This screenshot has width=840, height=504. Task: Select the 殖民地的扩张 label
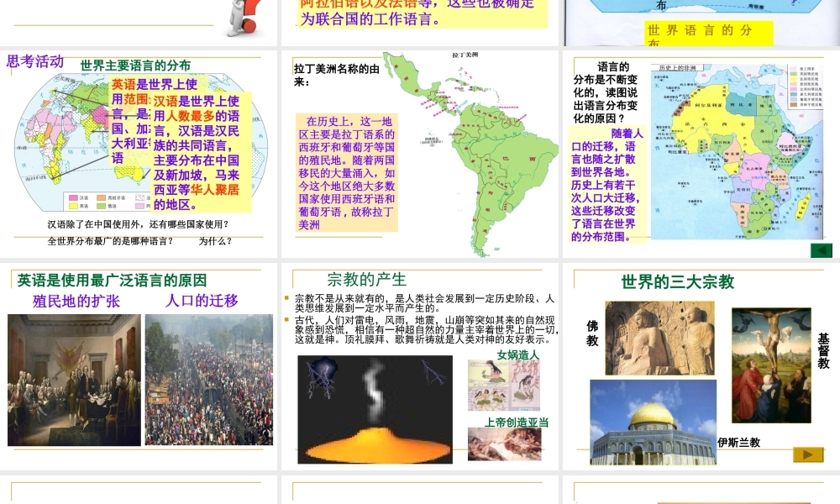pos(76,301)
